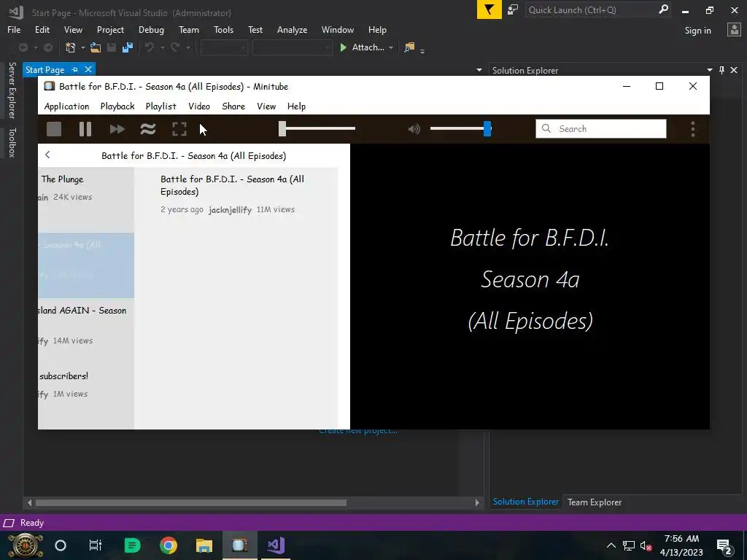
Task: Open the document tabs list dropdown arrow
Action: (479, 70)
